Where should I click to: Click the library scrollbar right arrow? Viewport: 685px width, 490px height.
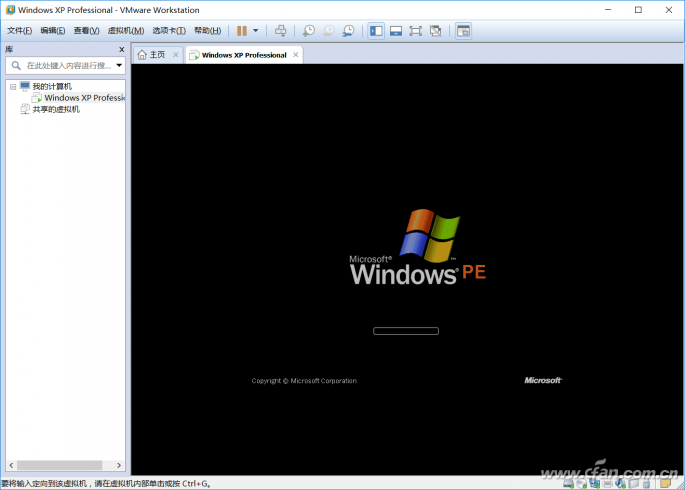pyautogui.click(x=119, y=466)
